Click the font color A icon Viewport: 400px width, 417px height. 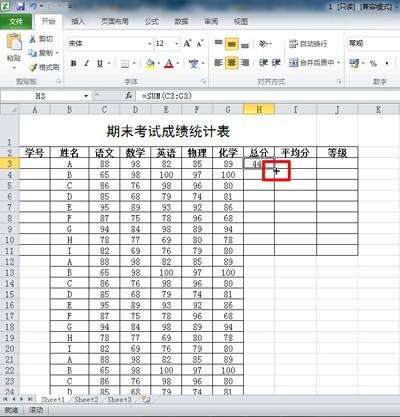point(169,63)
